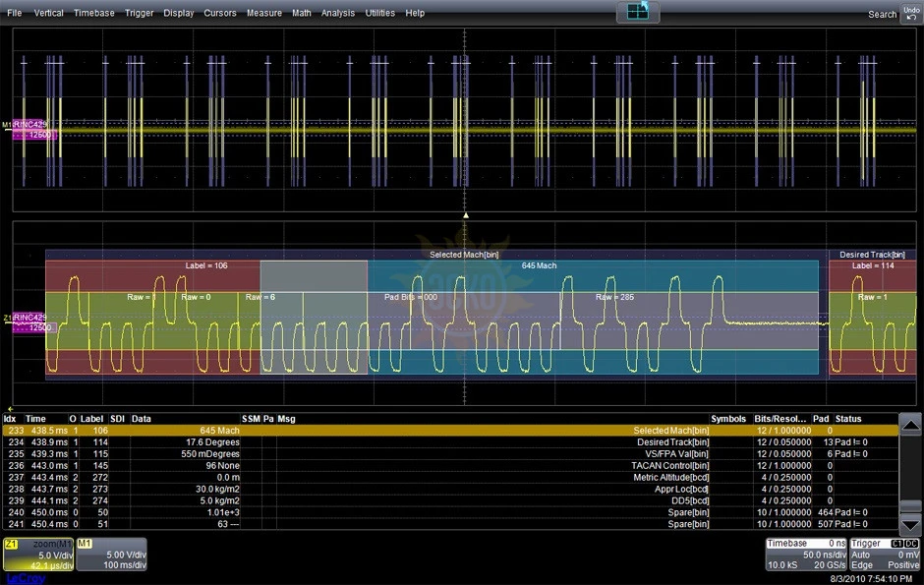The width and height of the screenshot is (924, 585).
Task: Open the Z1 zoom(M1) channel descriptor box
Action: point(38,555)
